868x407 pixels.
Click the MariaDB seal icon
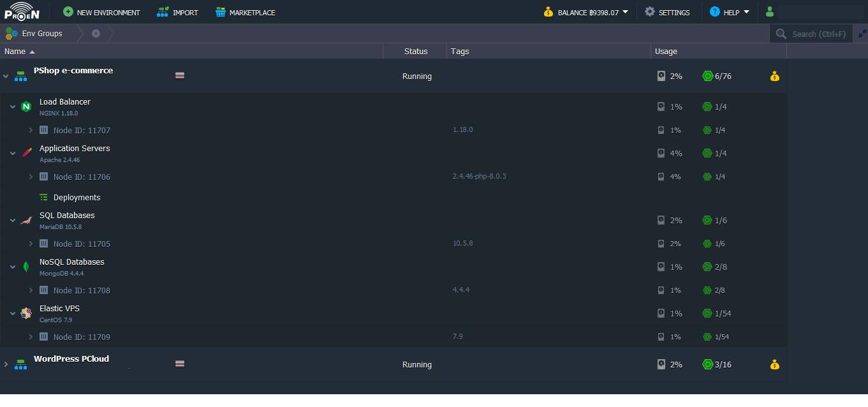point(26,220)
